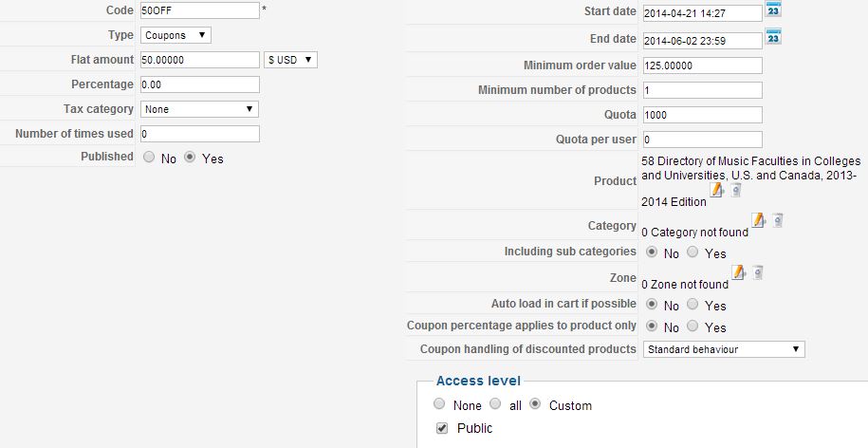
Task: Click the delete Product trash icon
Action: click(735, 190)
